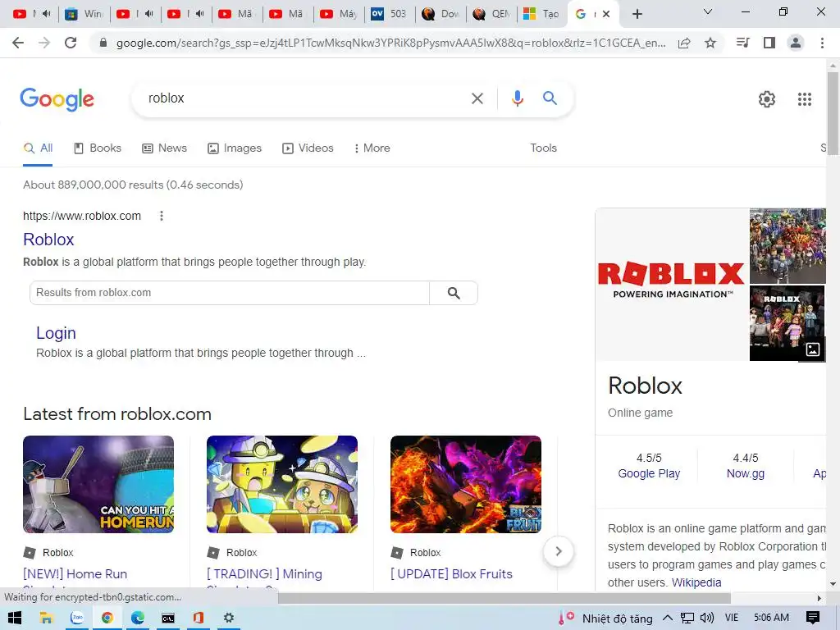Start voice search with the microphone
Viewport: 840px width, 630px height.
pyautogui.click(x=517, y=98)
